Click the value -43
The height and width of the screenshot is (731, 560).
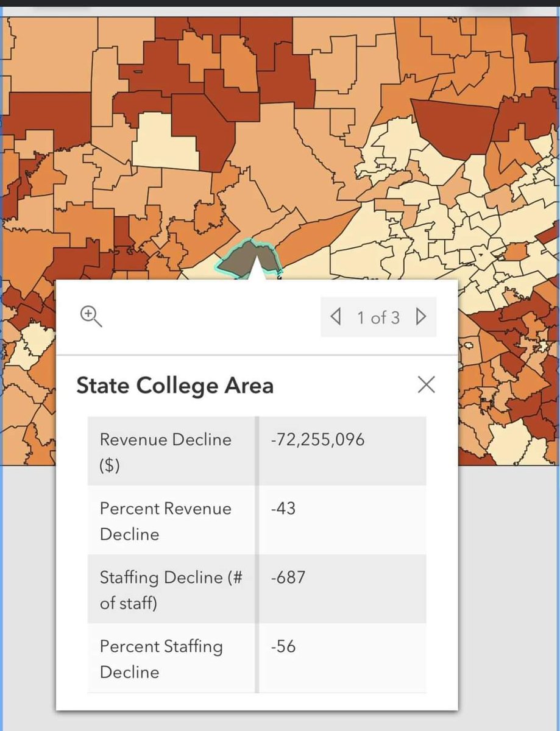point(283,508)
